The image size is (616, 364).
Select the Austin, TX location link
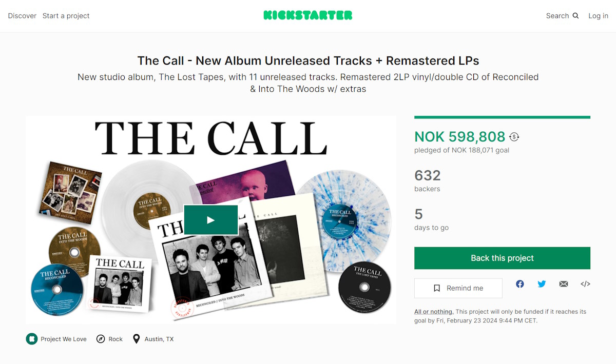(153, 339)
